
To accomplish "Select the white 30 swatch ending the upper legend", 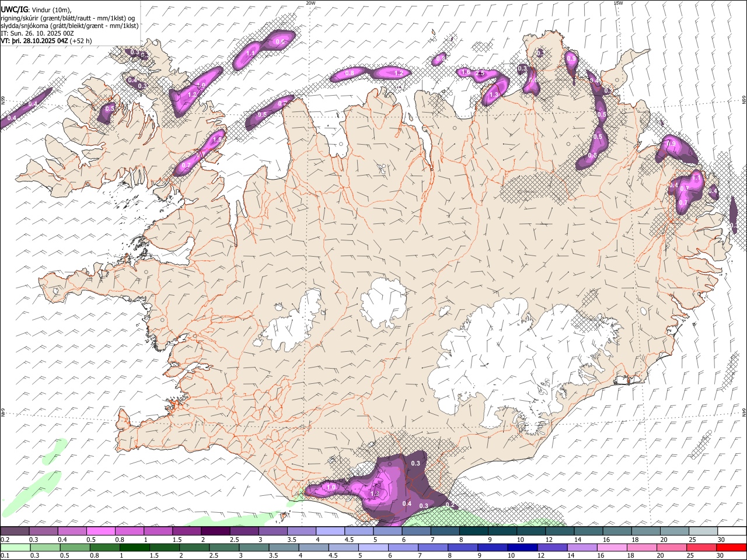I will [731, 531].
